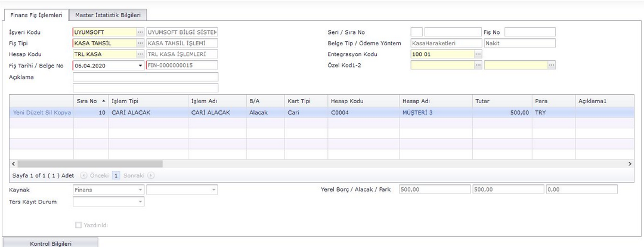Open Hesap Kodu lookup ellipsis button
This screenshot has width=644, height=247.
click(x=140, y=54)
